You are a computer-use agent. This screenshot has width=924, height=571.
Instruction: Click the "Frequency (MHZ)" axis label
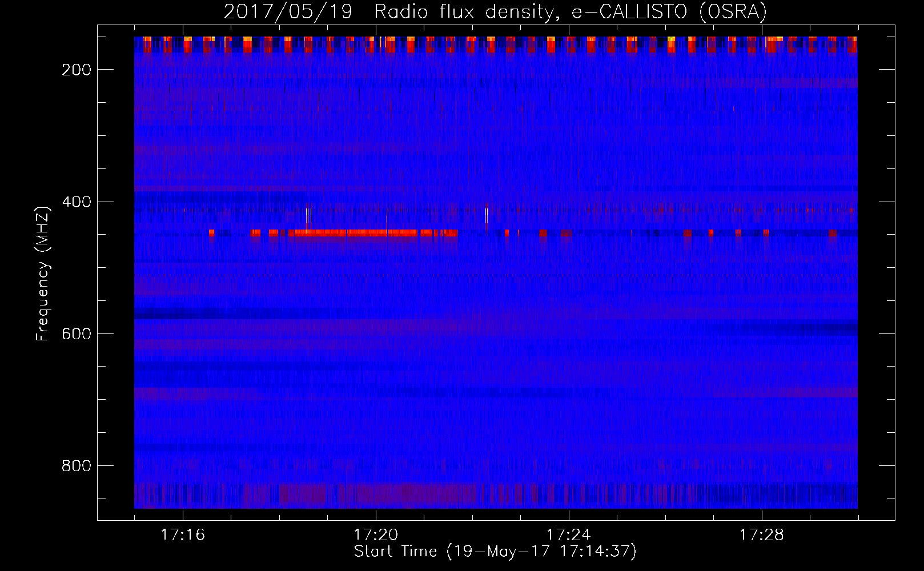(43, 274)
